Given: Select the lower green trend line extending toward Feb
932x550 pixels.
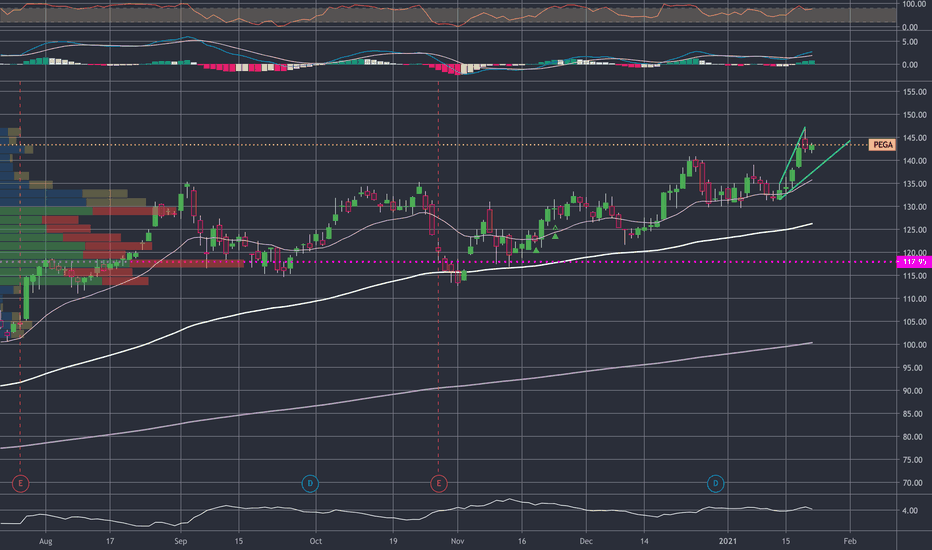Looking at the screenshot, I should coord(815,170).
